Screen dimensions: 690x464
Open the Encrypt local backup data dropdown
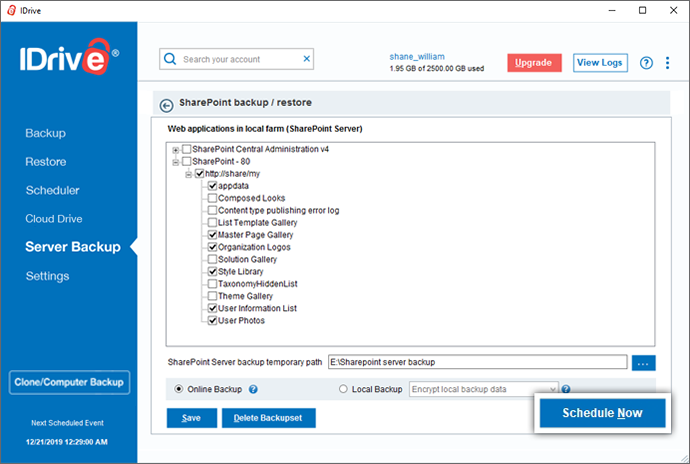click(x=484, y=389)
